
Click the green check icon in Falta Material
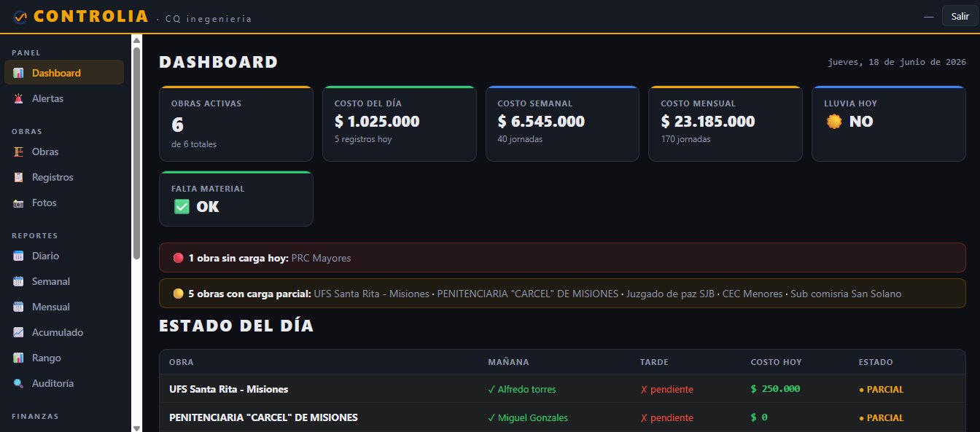pyautogui.click(x=182, y=207)
